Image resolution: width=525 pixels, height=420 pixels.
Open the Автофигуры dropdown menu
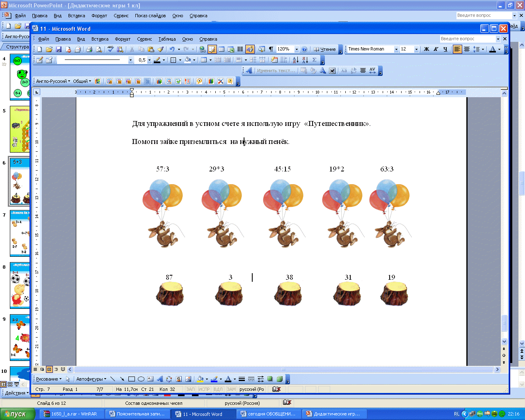[x=91, y=379]
